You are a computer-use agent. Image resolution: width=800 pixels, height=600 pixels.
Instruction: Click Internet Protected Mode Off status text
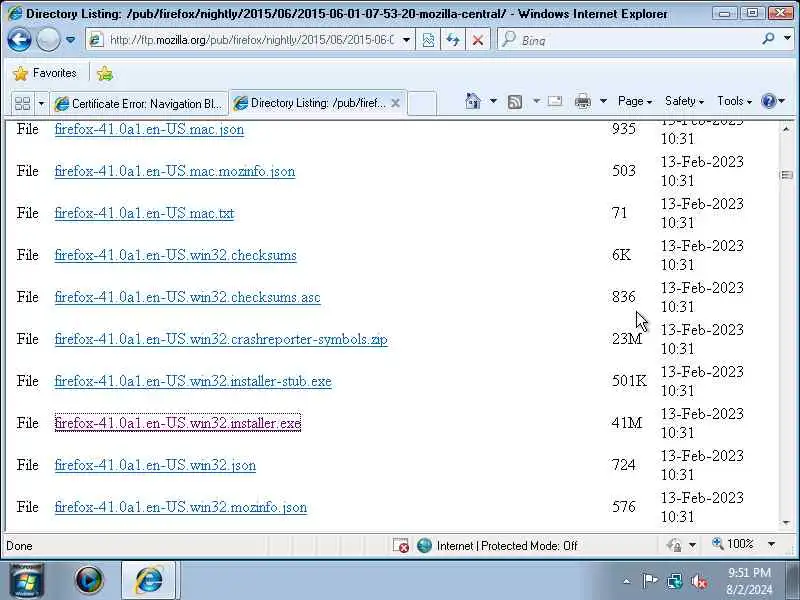coord(507,546)
